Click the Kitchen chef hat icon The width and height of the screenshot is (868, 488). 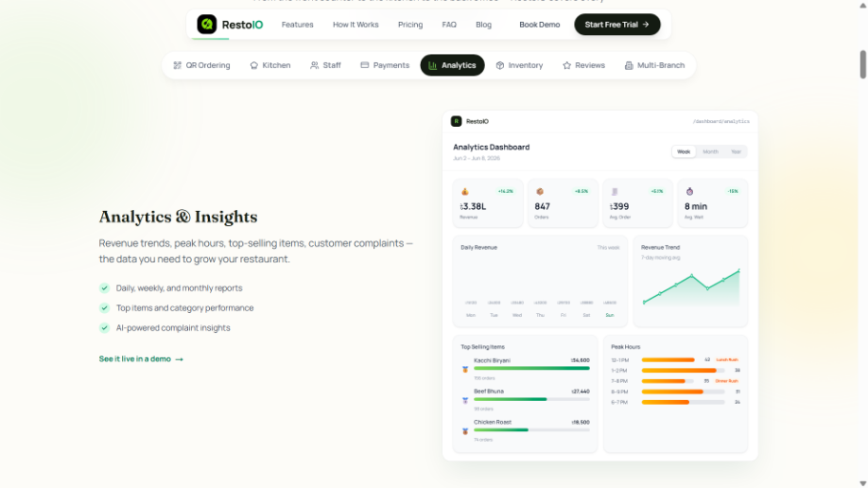254,65
